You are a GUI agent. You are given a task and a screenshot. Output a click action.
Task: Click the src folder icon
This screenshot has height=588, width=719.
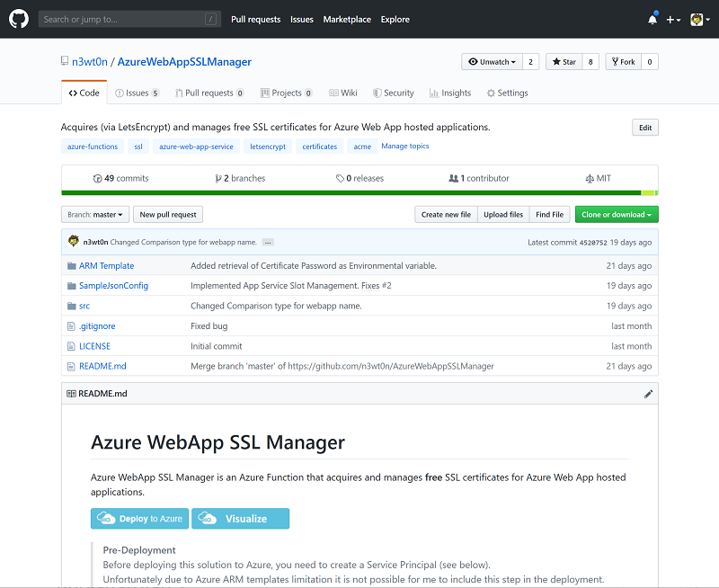point(72,306)
